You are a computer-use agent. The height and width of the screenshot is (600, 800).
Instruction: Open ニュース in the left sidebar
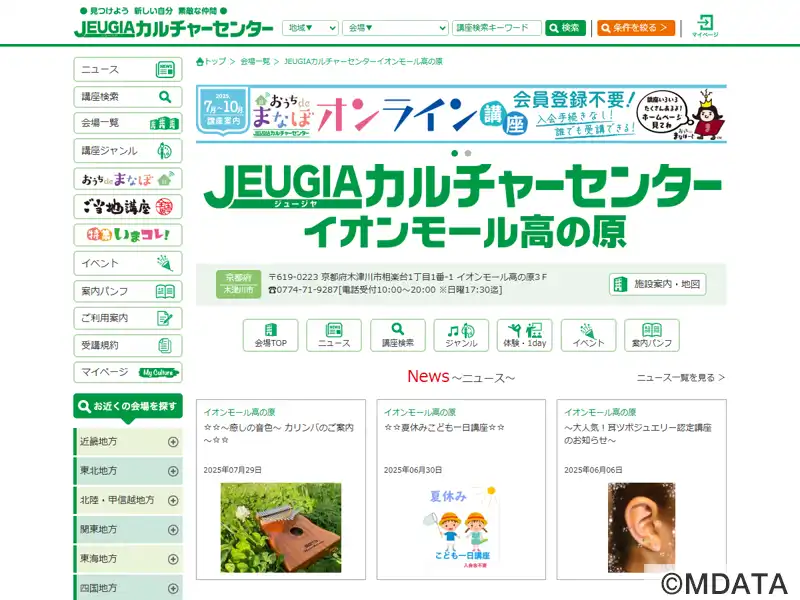tap(128, 69)
